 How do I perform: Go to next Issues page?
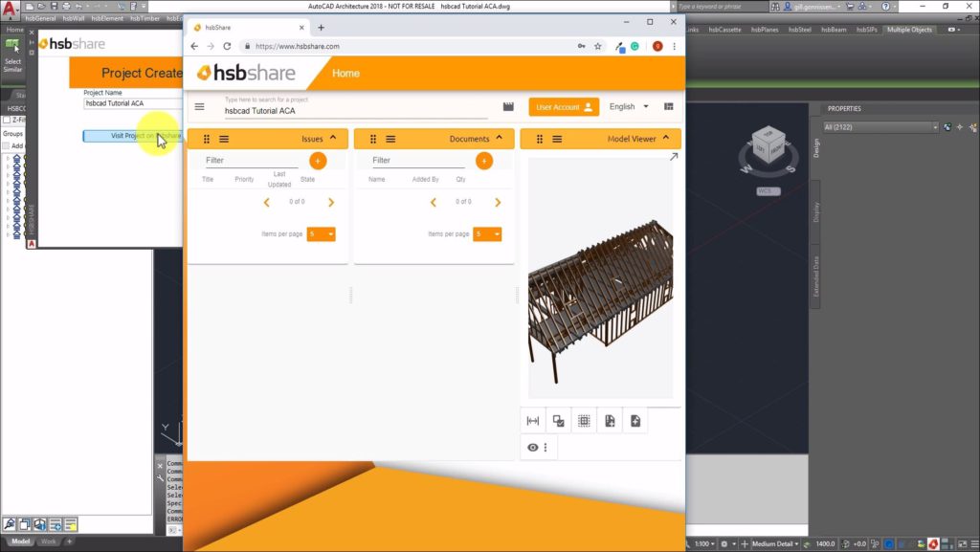click(331, 202)
